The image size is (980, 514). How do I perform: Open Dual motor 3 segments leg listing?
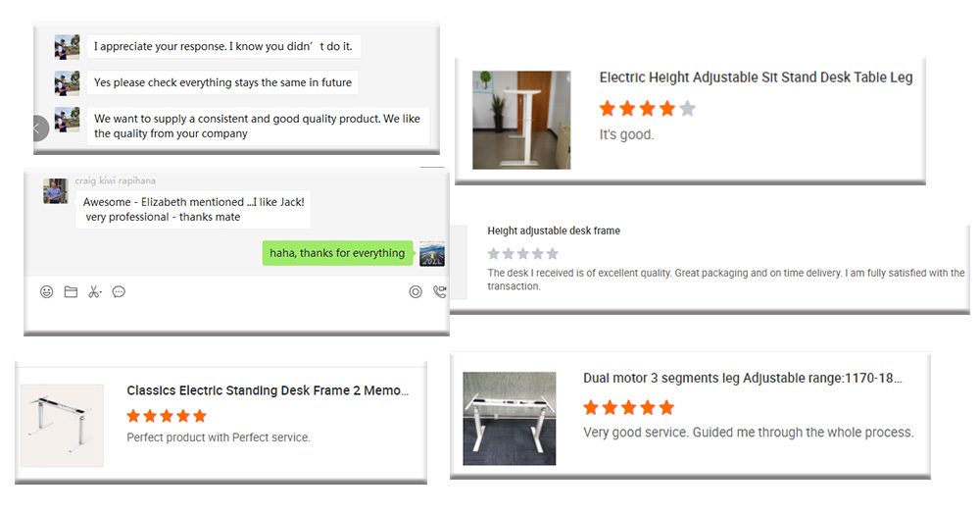(x=743, y=378)
